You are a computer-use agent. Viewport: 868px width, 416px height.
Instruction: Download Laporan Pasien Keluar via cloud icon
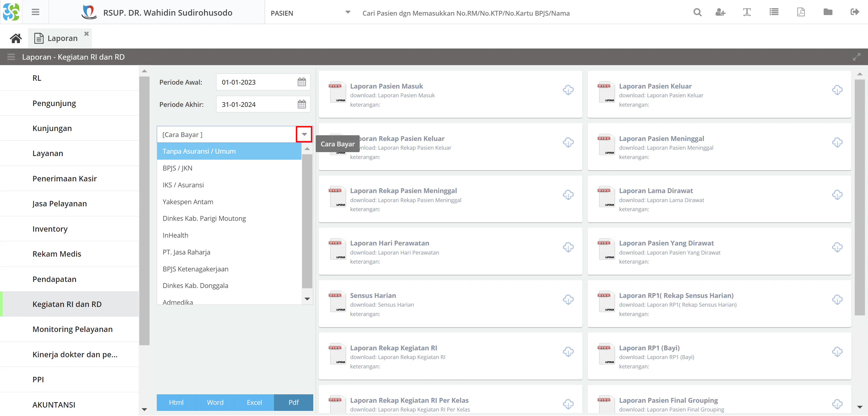[837, 90]
